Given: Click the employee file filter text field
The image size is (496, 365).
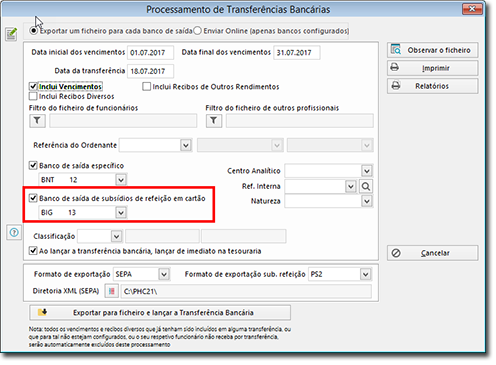Looking at the screenshot, I should click(x=123, y=121).
